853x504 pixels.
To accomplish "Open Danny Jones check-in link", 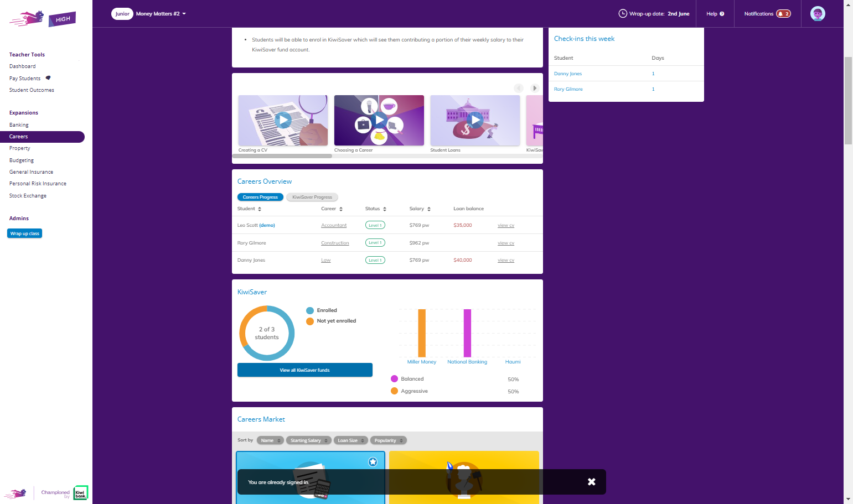I will pyautogui.click(x=568, y=74).
